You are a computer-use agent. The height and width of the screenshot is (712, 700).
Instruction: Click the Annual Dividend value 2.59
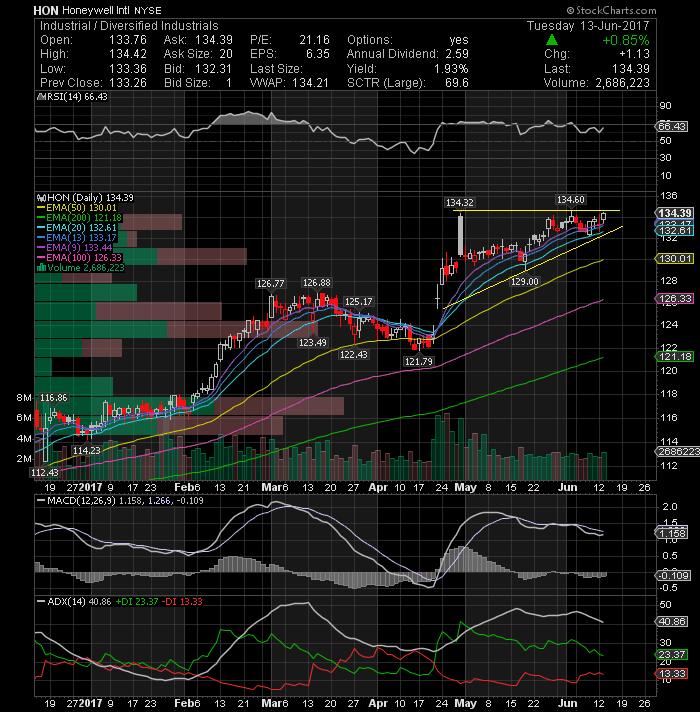point(457,54)
